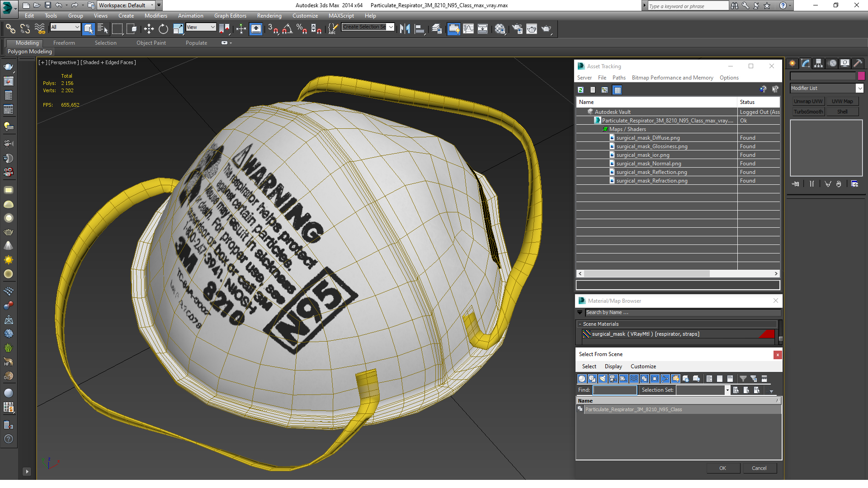Toggle Display Shapes filter in Select From Scene
Screen dimensions: 868x488
(x=592, y=379)
